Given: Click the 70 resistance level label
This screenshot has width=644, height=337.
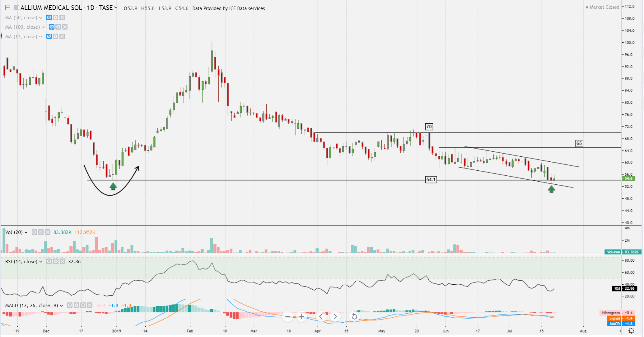Looking at the screenshot, I should pos(429,126).
